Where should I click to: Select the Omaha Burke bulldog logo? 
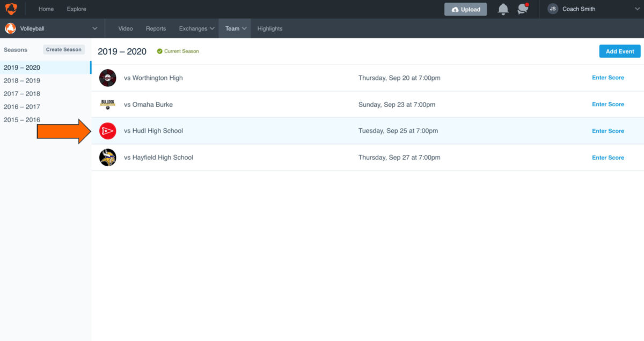(x=107, y=104)
